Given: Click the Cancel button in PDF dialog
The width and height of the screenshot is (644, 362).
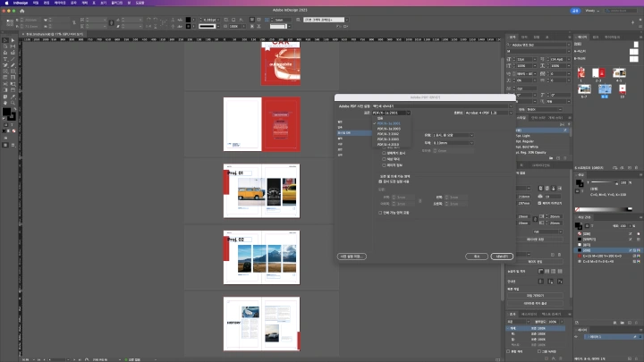Looking at the screenshot, I should click(x=477, y=257).
